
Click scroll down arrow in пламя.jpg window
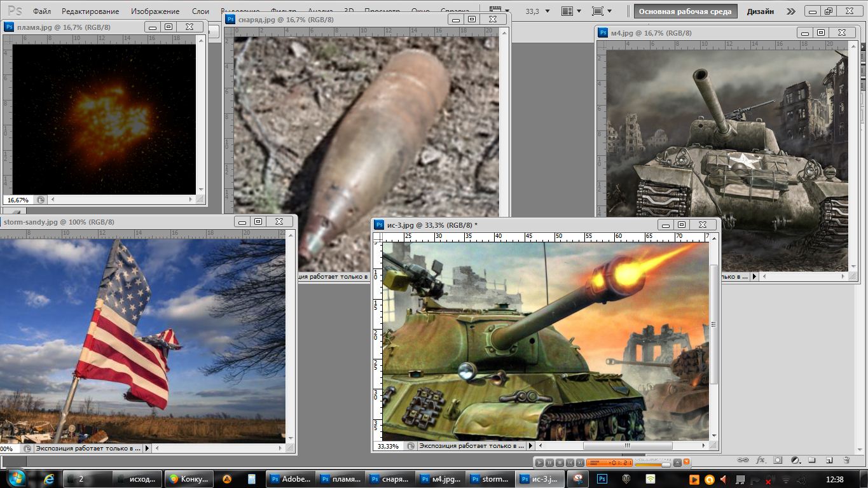click(201, 190)
